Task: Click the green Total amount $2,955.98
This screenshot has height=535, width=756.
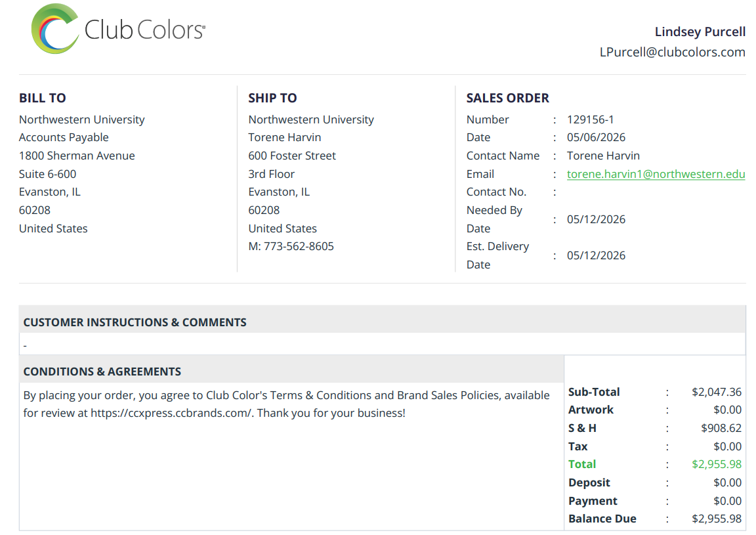Action: [x=717, y=464]
